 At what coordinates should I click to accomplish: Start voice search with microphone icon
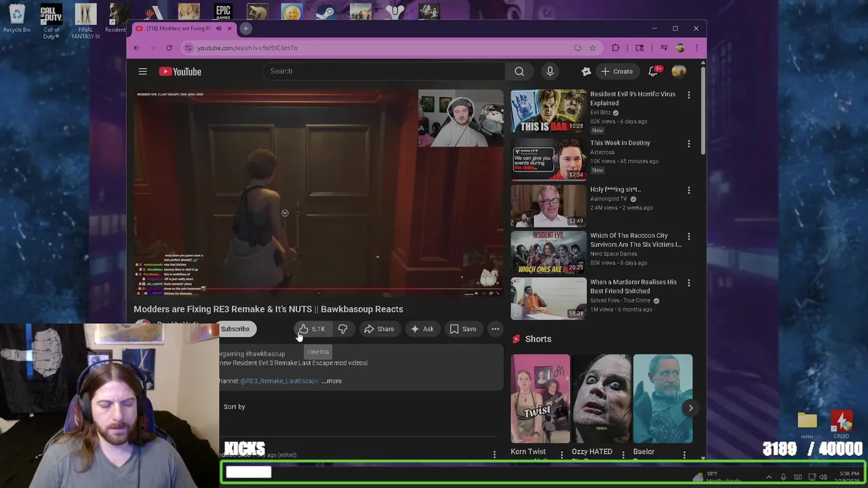pos(550,71)
